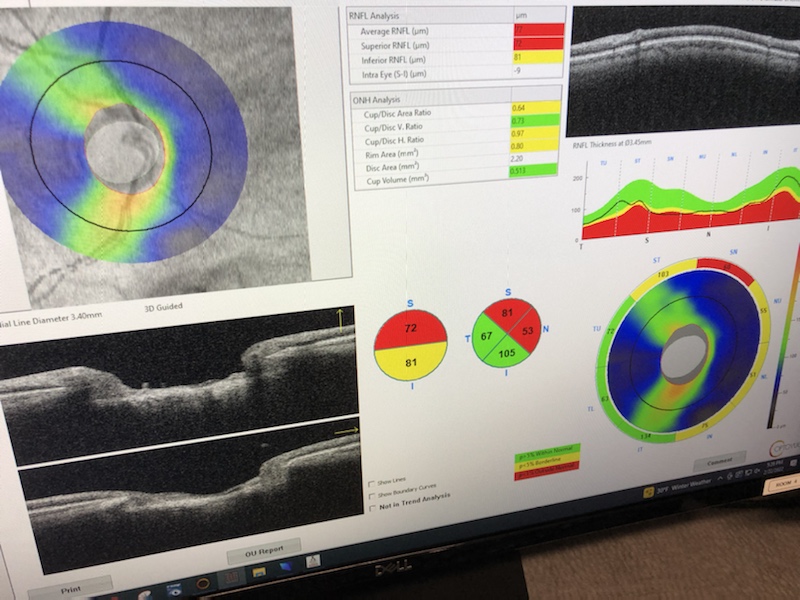This screenshot has height=600, width=800.
Task: Select the Disc Area row label
Action: (392, 167)
